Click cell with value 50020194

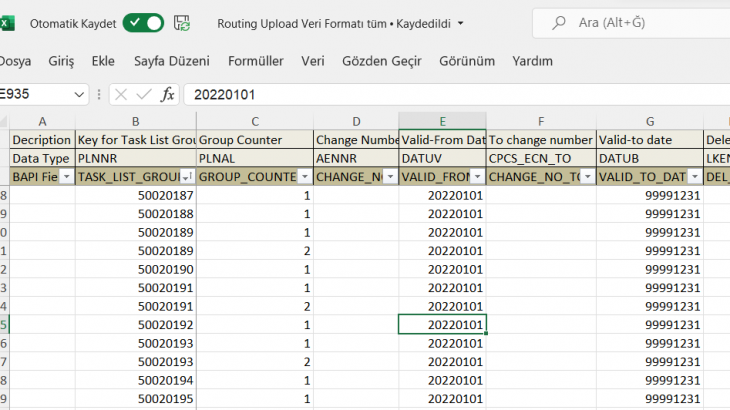coord(135,380)
